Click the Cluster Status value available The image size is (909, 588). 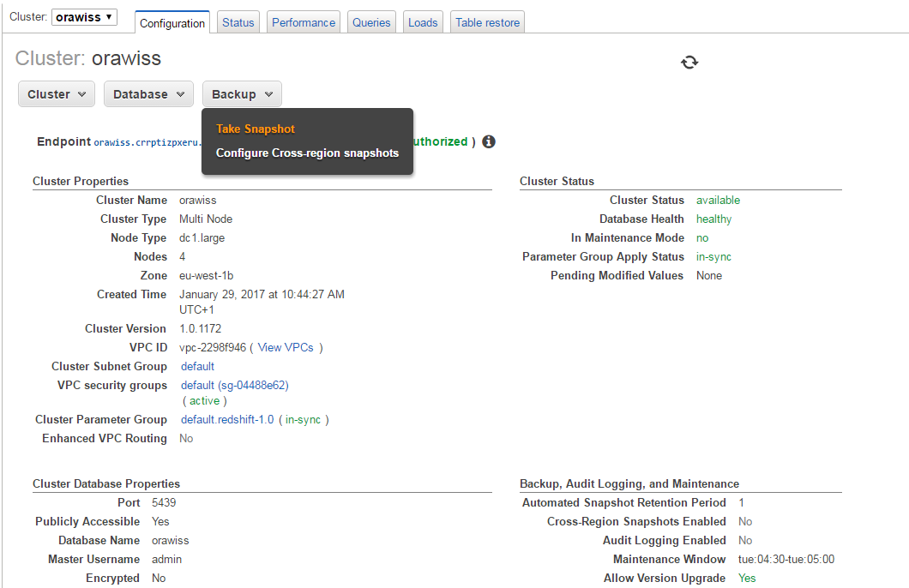tap(719, 200)
